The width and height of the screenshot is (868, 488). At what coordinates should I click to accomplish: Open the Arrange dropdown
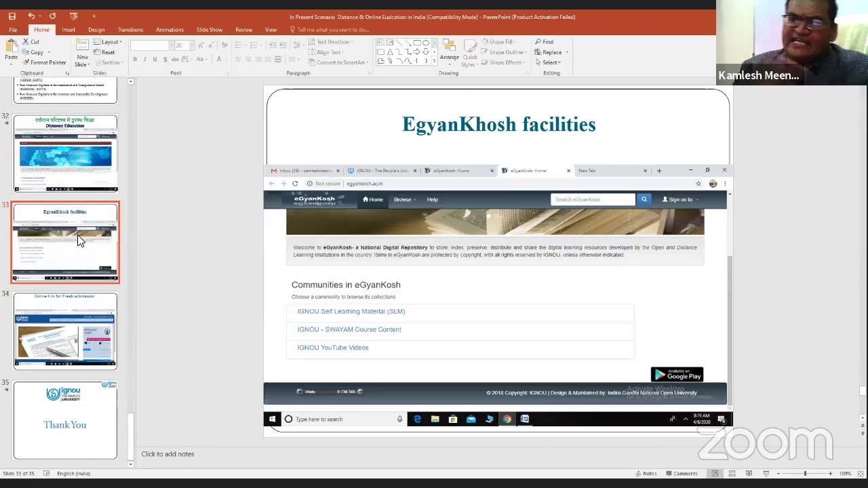pyautogui.click(x=449, y=52)
